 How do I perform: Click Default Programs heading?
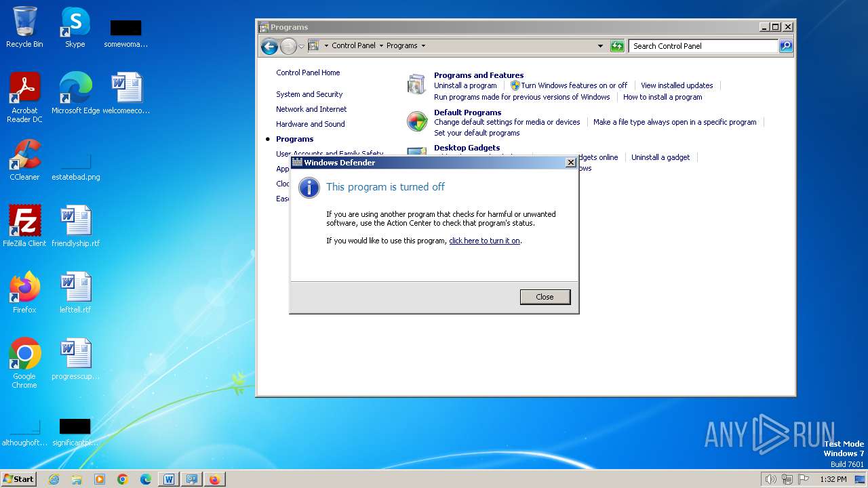(x=467, y=113)
